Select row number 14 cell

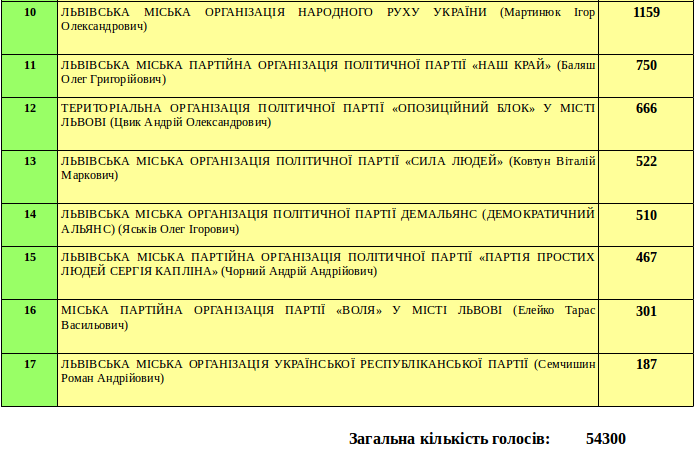coord(30,225)
